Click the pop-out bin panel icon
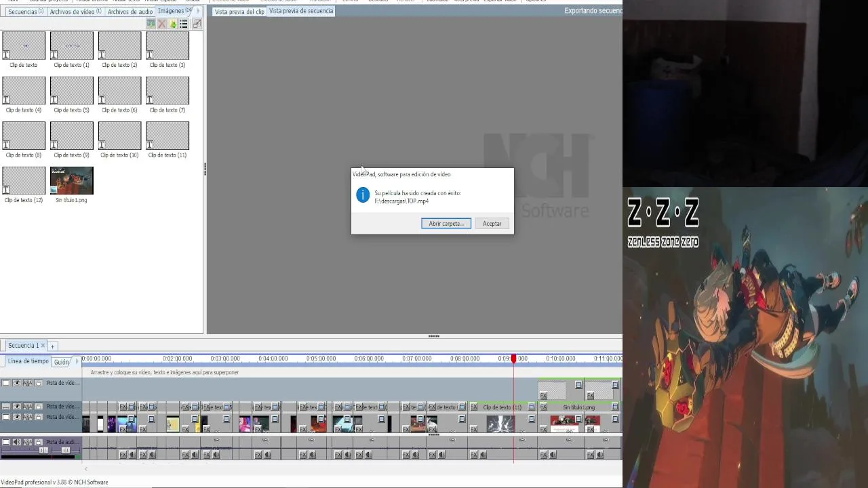 point(197,24)
